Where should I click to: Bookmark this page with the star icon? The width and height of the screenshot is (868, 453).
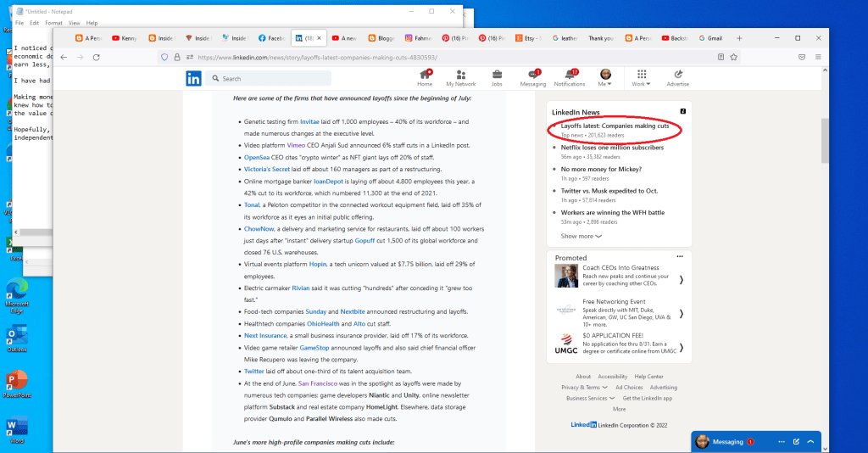(x=734, y=57)
